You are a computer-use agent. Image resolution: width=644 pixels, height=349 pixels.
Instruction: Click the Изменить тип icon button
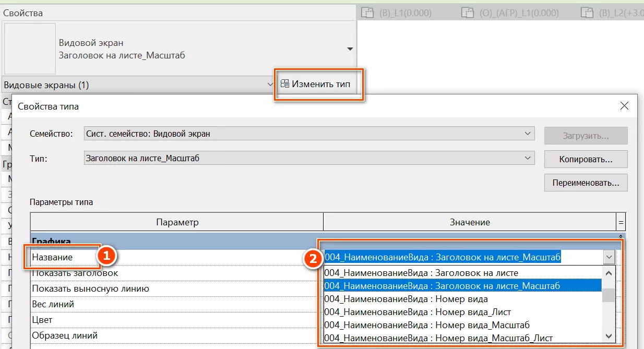[285, 83]
